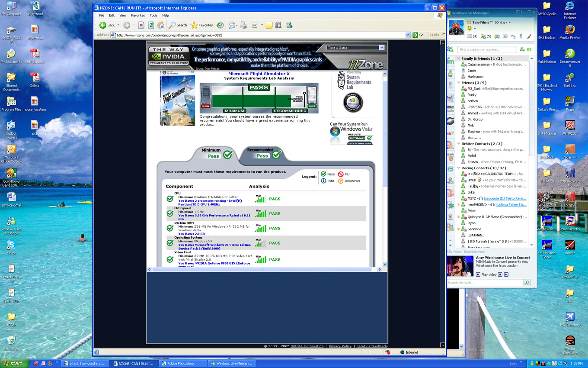Click the Add a contact icon in Messenger
The width and height of the screenshot is (588, 368).
pyautogui.click(x=522, y=50)
